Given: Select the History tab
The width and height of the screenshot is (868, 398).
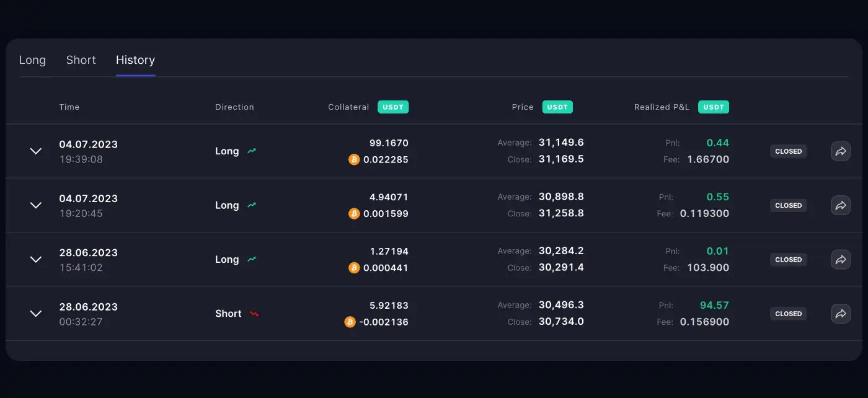Looking at the screenshot, I should (x=135, y=60).
